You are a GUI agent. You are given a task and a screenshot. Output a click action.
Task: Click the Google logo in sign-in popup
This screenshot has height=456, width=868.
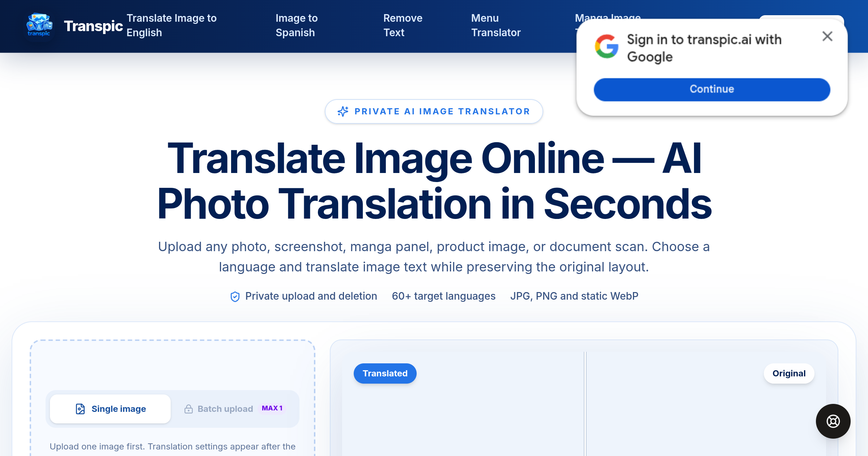607,46
